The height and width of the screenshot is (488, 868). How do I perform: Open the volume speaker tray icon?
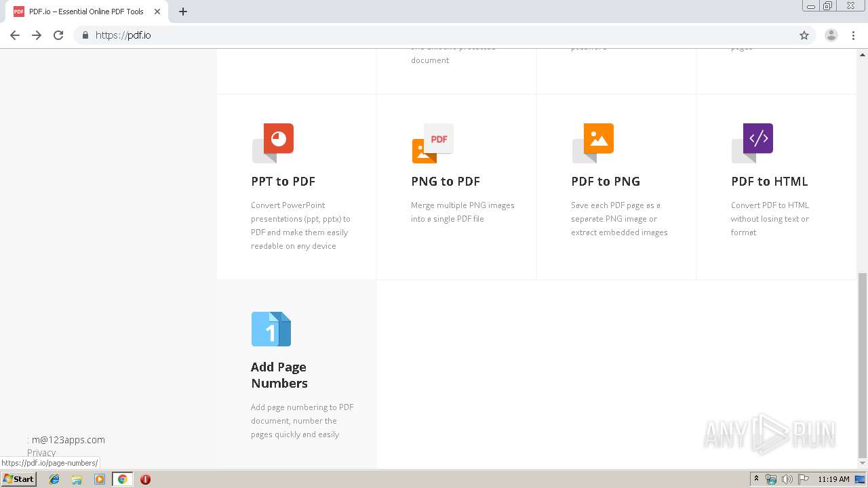(x=787, y=479)
